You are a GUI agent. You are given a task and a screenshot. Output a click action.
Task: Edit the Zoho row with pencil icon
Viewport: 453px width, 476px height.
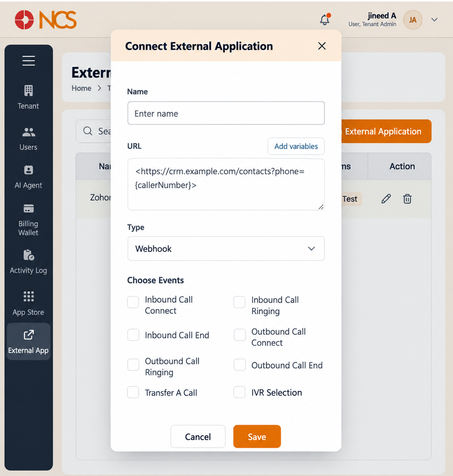point(386,199)
